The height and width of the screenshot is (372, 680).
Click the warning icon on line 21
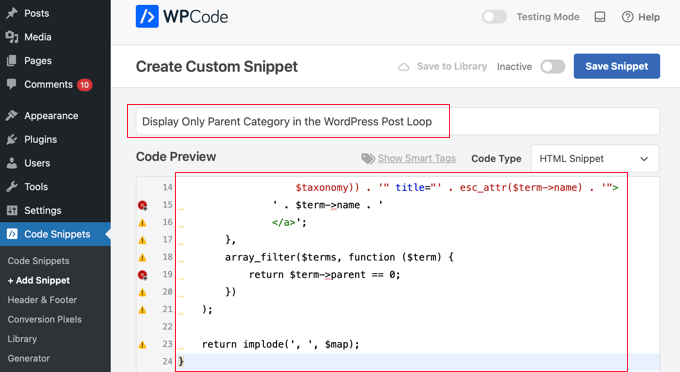142,310
